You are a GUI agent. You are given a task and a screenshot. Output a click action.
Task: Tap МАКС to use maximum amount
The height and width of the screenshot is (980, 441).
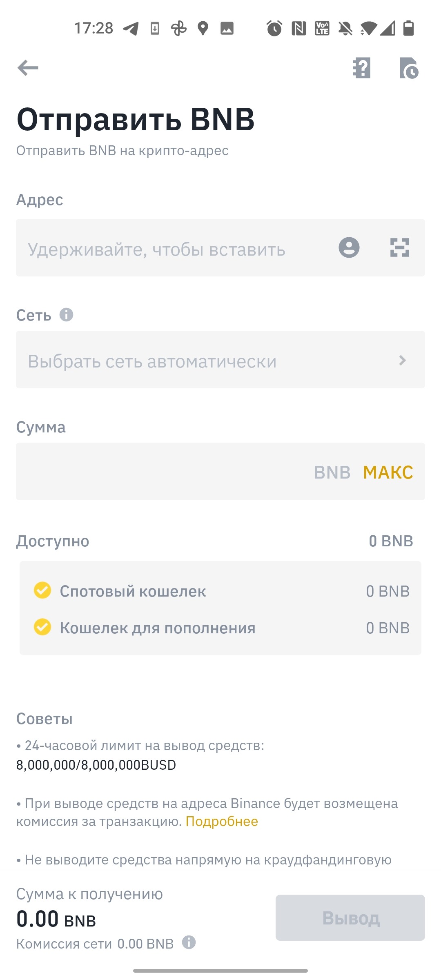pos(388,472)
